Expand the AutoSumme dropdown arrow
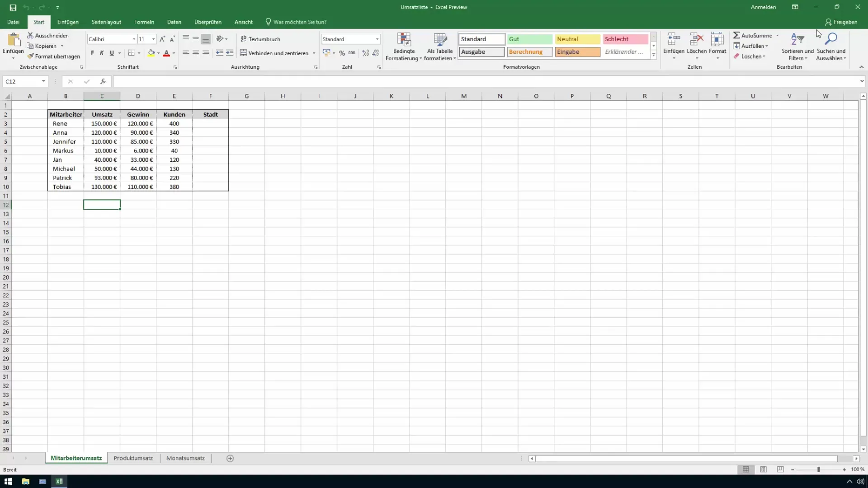Viewport: 868px width, 488px height. pos(778,35)
